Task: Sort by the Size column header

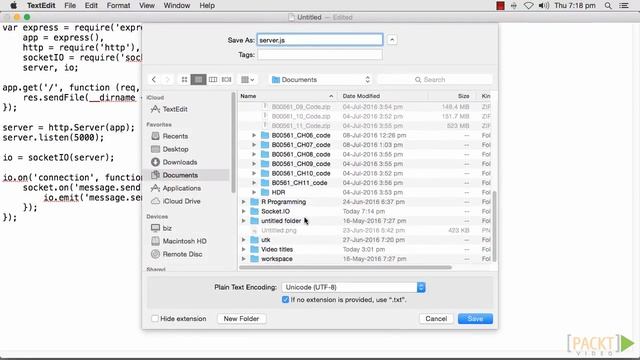Action: pos(453,96)
